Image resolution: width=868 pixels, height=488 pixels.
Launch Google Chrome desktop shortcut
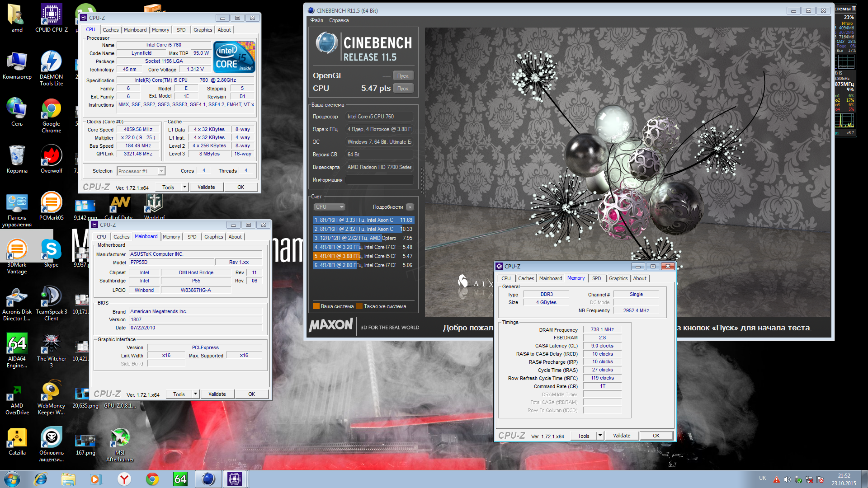click(52, 115)
